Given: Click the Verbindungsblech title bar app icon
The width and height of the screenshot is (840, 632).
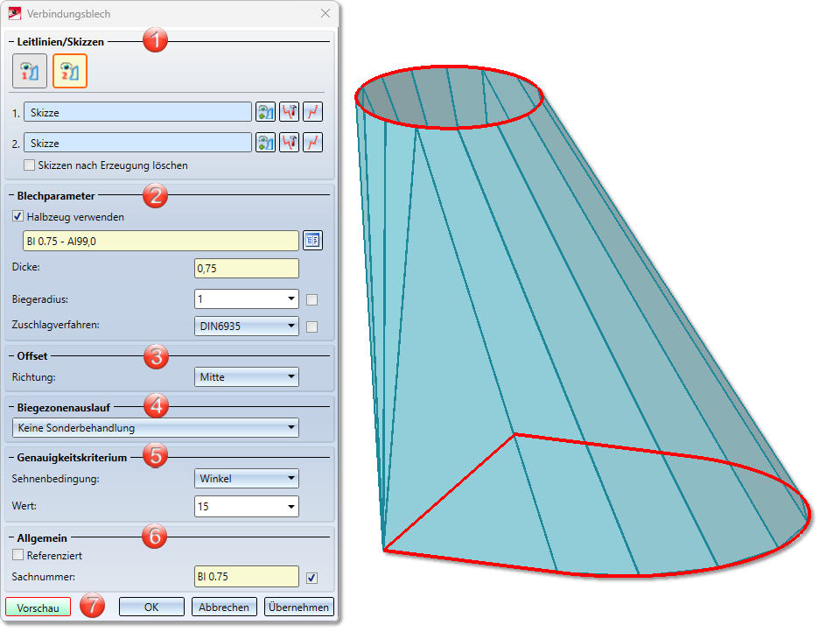Looking at the screenshot, I should (15, 13).
